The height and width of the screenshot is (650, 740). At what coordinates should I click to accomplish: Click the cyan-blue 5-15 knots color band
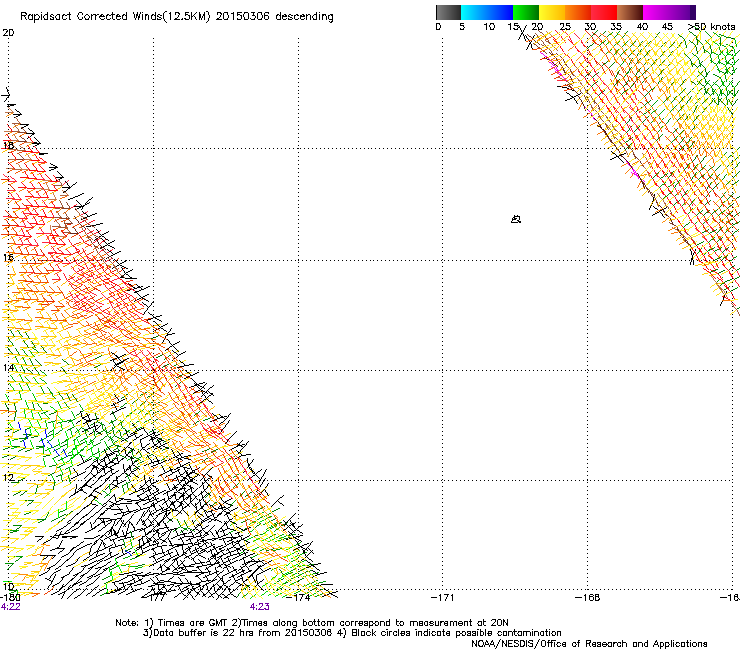pyautogui.click(x=487, y=12)
